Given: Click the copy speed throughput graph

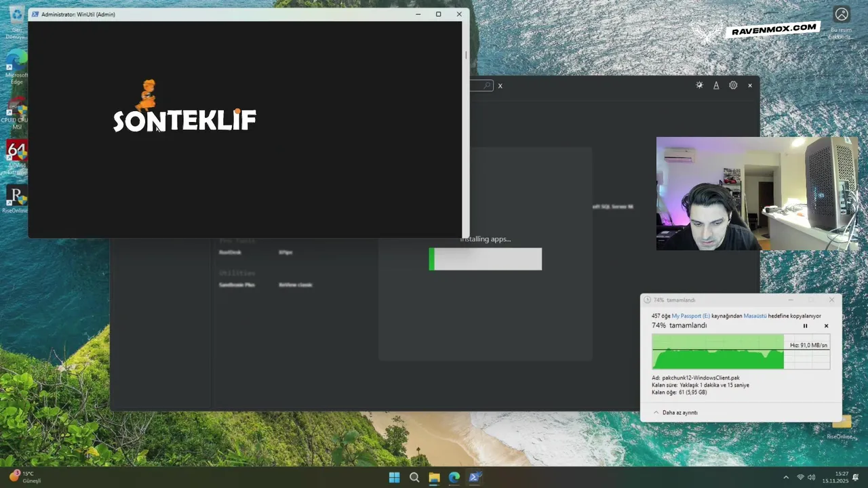Looking at the screenshot, I should (741, 352).
